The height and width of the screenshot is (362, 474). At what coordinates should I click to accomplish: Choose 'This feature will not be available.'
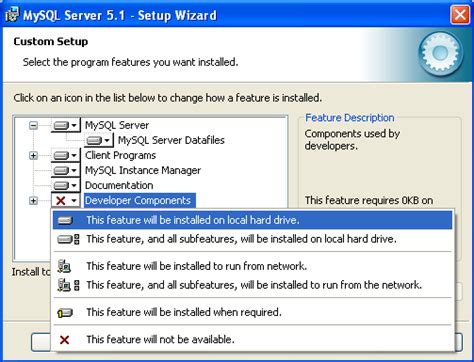pyautogui.click(x=252, y=340)
